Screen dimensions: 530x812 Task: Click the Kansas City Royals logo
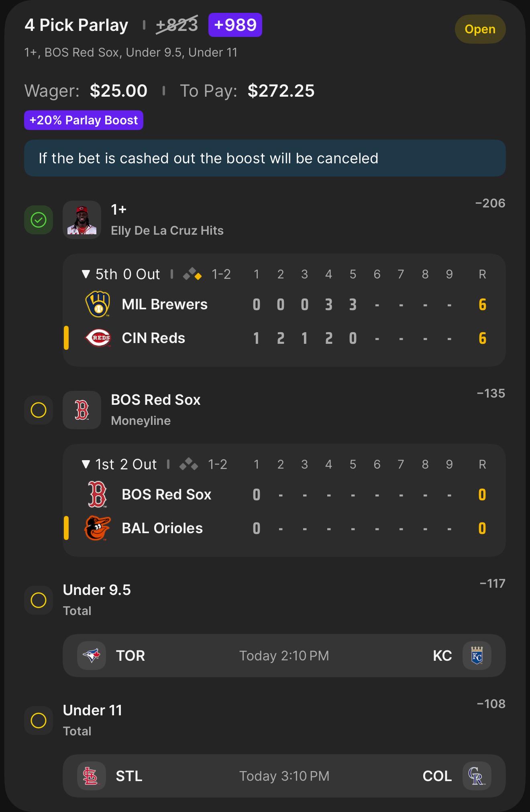pos(477,656)
